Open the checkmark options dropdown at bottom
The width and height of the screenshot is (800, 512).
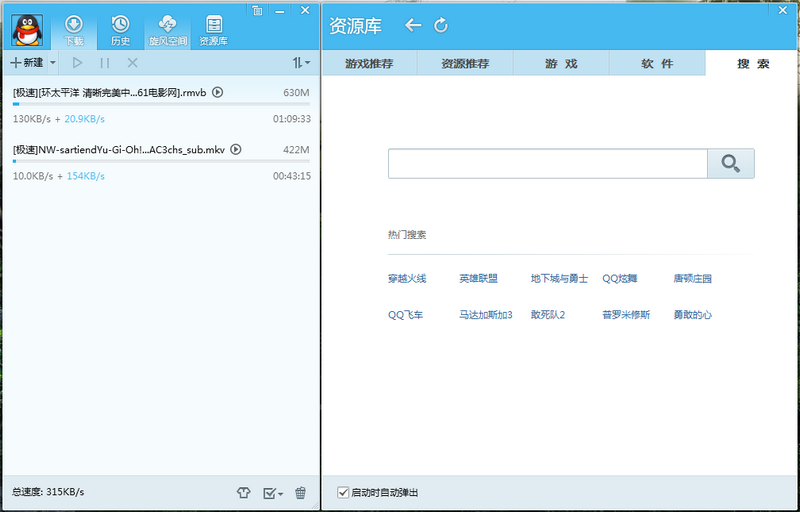pos(272,493)
